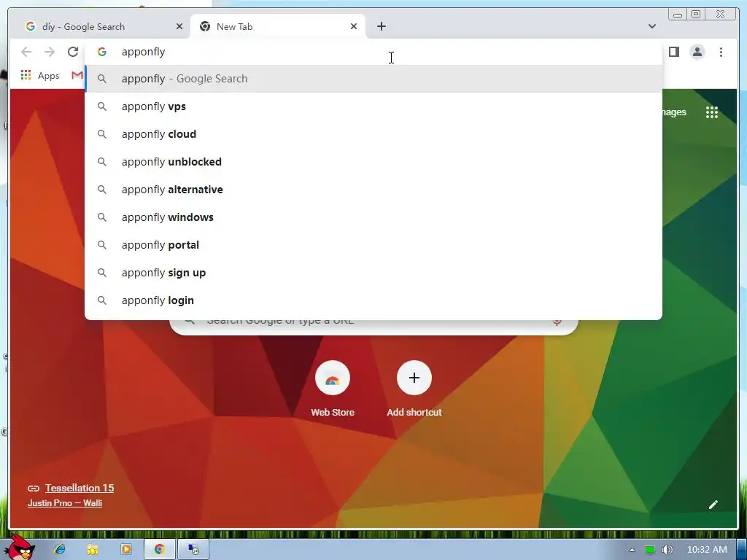Open the Angry Birds start button

click(21, 548)
